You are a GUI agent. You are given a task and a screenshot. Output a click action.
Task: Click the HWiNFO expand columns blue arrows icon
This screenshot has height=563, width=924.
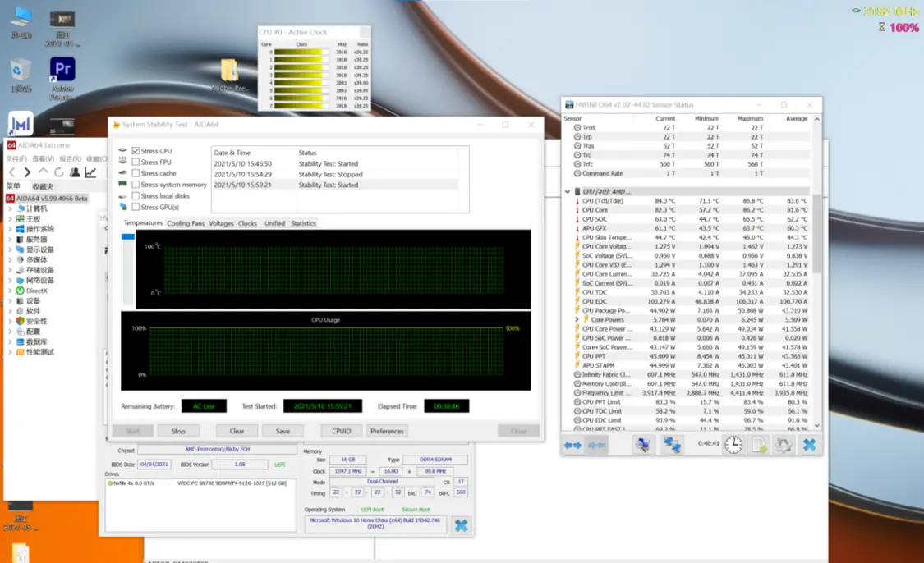click(x=572, y=445)
